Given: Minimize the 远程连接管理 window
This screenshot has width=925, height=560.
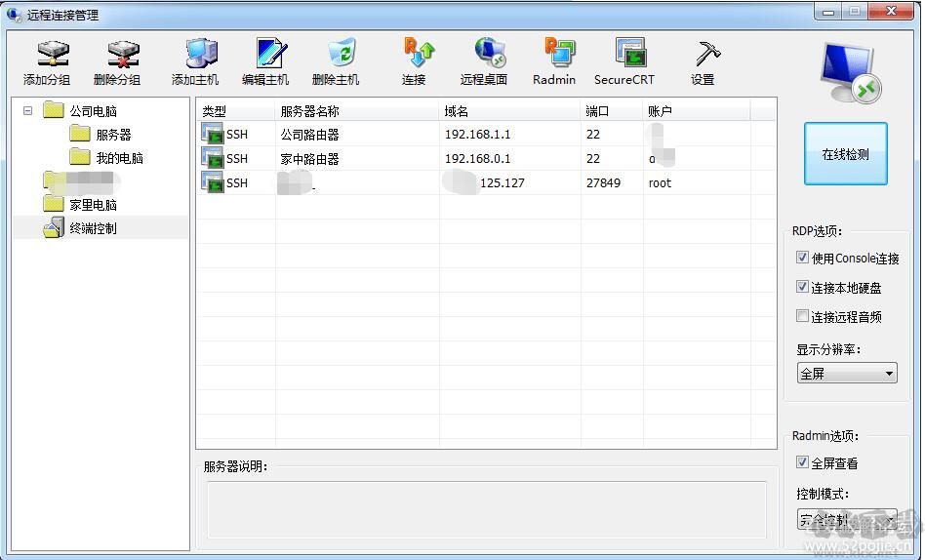Looking at the screenshot, I should click(828, 12).
